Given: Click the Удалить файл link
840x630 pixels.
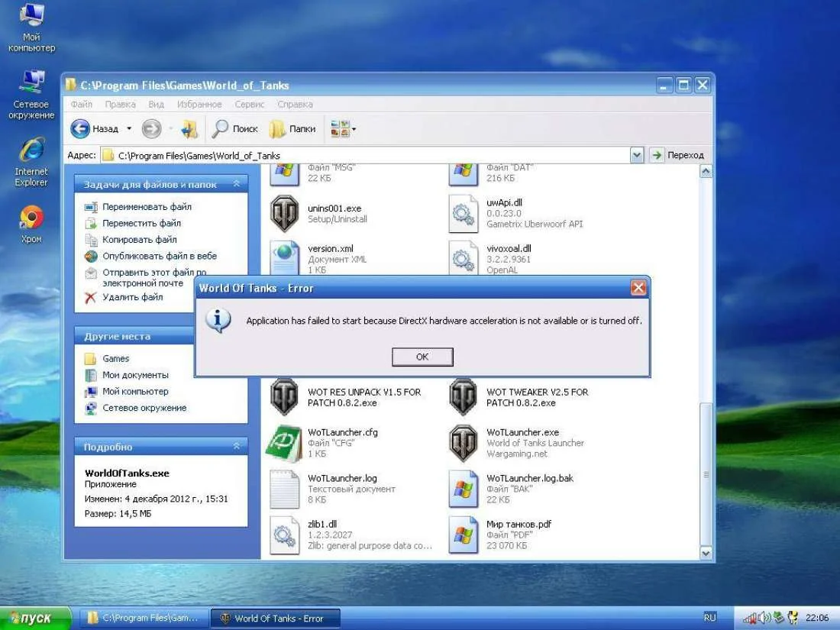Looking at the screenshot, I should click(x=132, y=297).
